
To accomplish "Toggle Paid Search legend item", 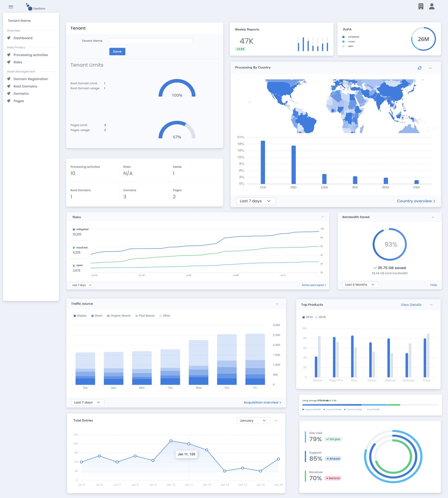I will coord(145,316).
